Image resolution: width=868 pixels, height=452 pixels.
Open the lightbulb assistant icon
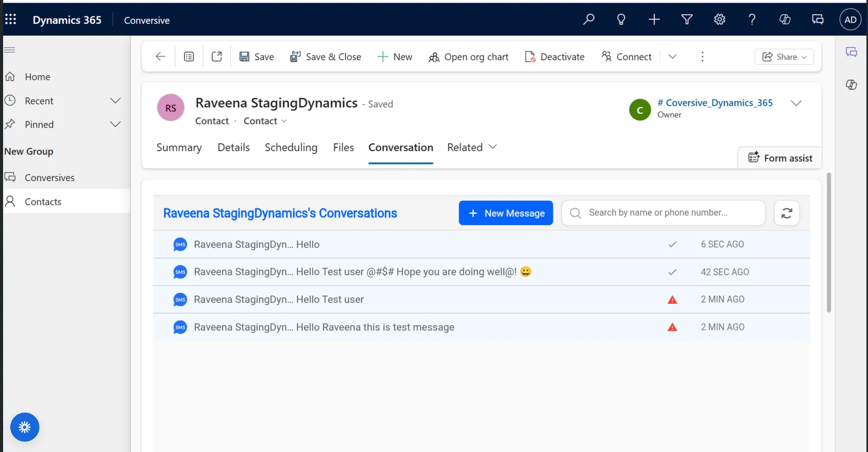(x=621, y=20)
